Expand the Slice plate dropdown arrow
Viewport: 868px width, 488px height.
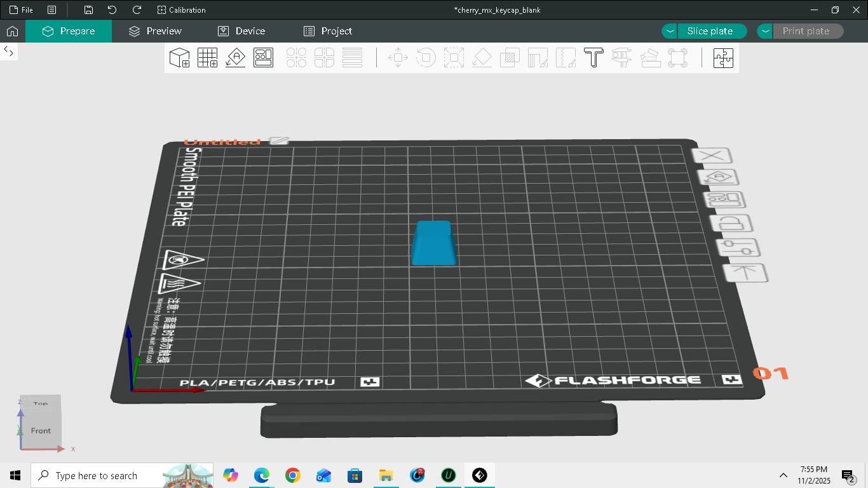pyautogui.click(x=670, y=31)
